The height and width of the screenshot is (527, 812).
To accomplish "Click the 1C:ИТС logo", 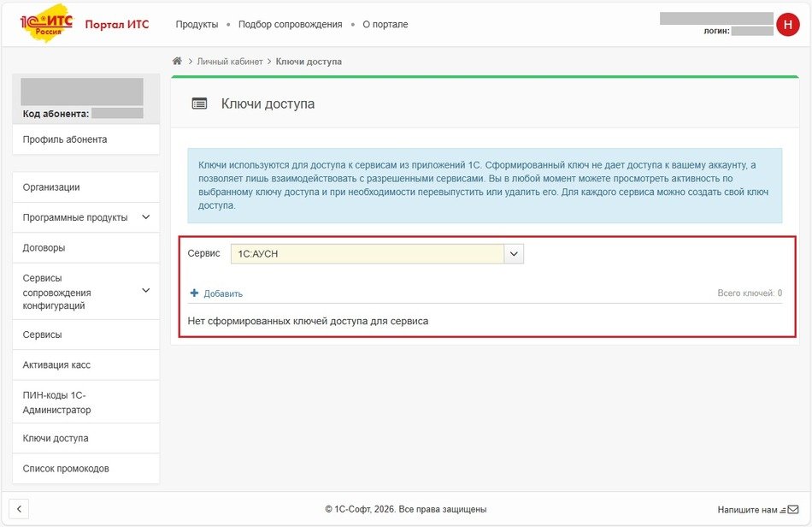I will 47,24.
